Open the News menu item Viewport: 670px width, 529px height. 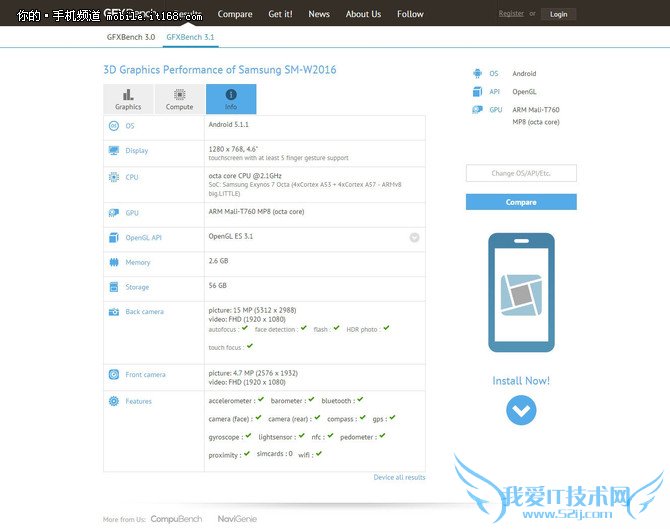[319, 14]
